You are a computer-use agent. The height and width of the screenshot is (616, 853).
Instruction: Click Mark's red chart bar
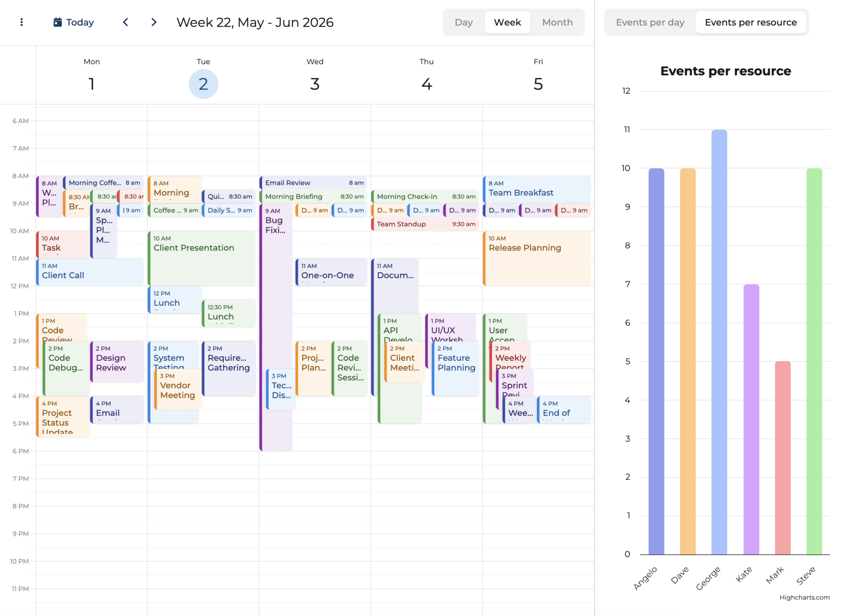(x=782, y=457)
